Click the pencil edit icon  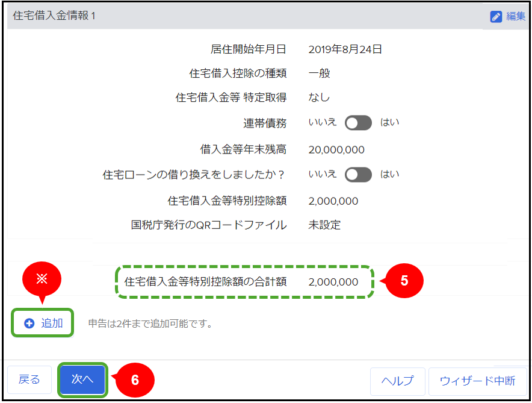pos(496,16)
